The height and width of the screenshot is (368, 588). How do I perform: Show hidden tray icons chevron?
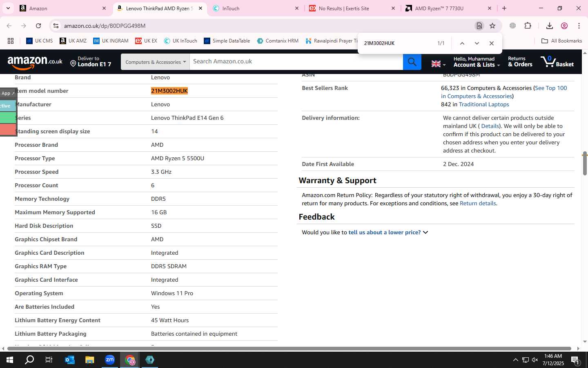coord(515,360)
